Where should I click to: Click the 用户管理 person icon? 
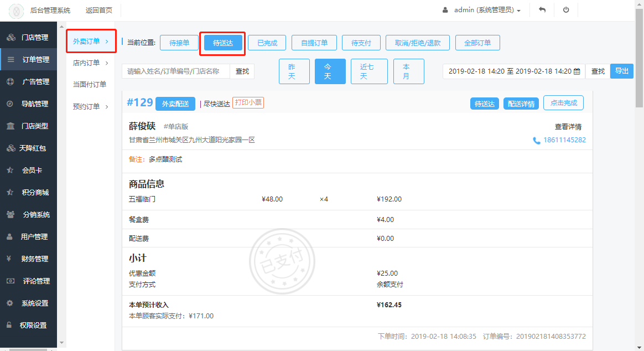pyautogui.click(x=9, y=237)
